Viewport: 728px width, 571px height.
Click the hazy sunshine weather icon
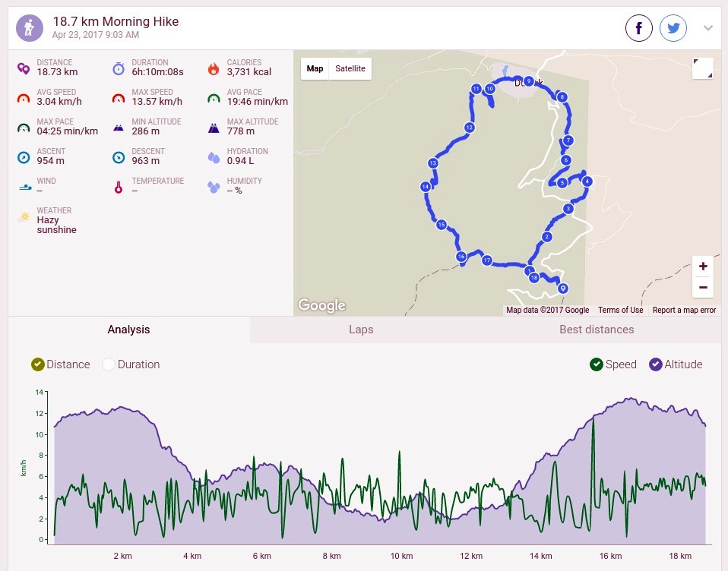click(24, 216)
